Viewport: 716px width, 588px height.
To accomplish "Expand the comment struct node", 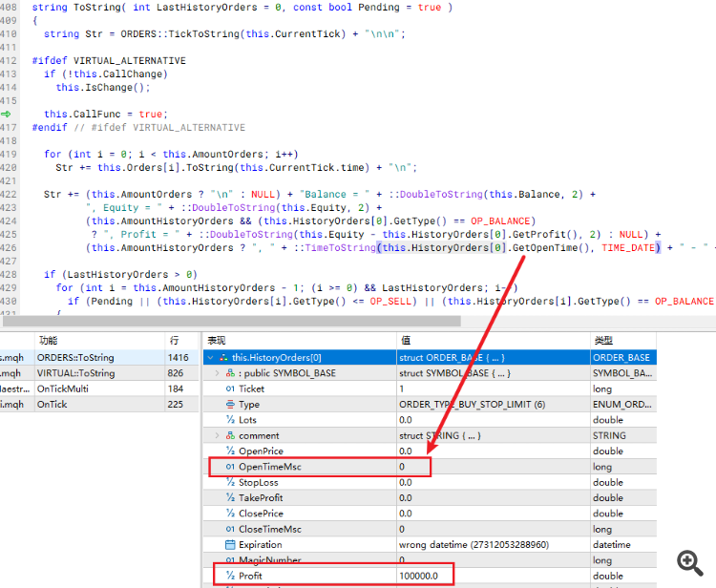I will click(218, 435).
